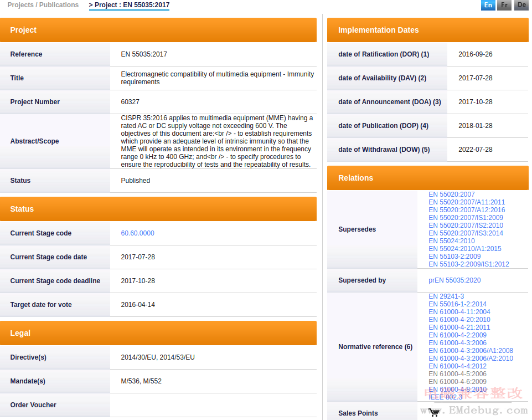Open EN 55020:2007/IS1:2009 link
Image resolution: width=532 pixels, height=420 pixels.
pyautogui.click(x=466, y=218)
